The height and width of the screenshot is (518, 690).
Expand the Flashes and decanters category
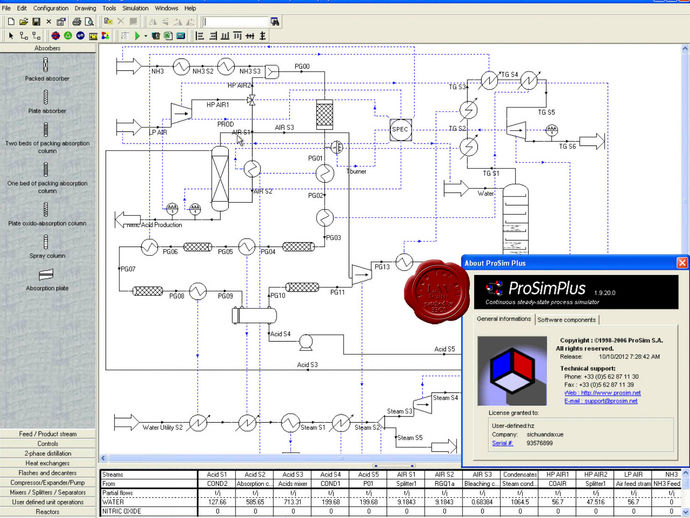coord(48,473)
